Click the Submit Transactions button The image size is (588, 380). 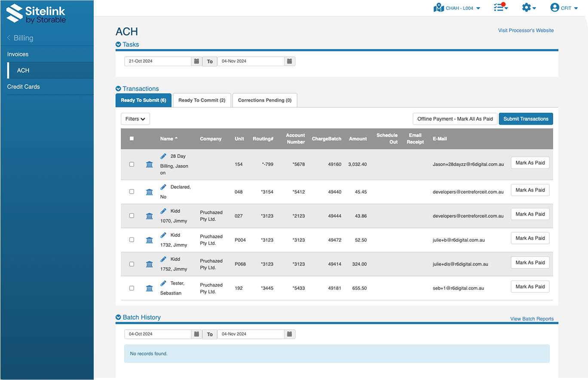pos(526,119)
